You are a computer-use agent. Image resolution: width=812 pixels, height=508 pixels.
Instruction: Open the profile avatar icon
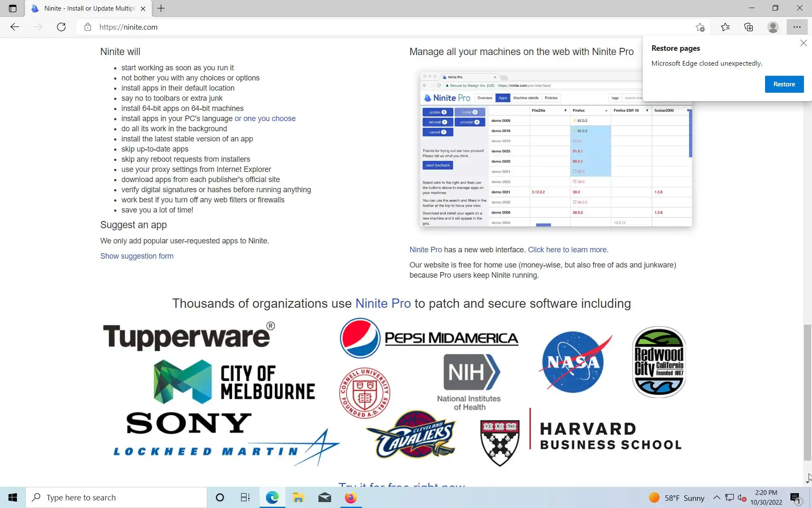tap(773, 27)
